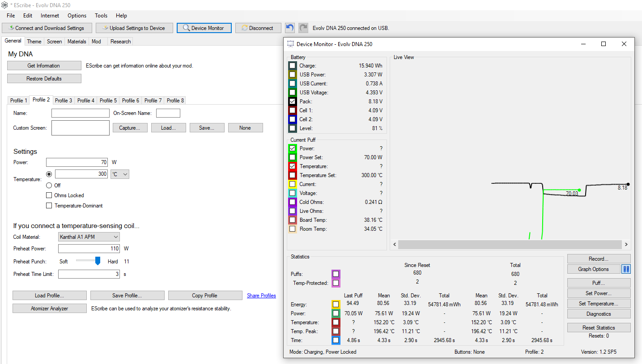This screenshot has width=642, height=364.
Task: Click the Atomizer Analyzer button
Action: (49, 309)
